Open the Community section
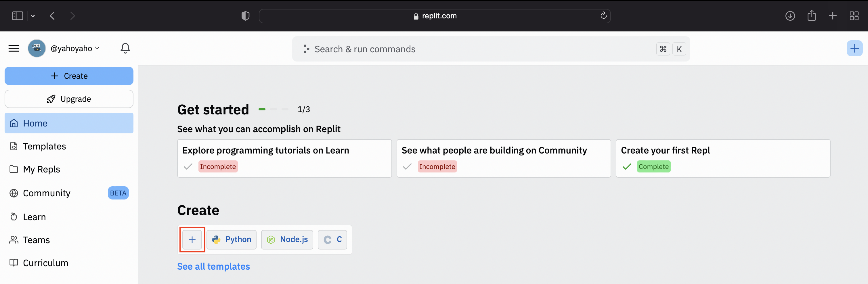Screen dimensions: 868x284 click(46, 193)
